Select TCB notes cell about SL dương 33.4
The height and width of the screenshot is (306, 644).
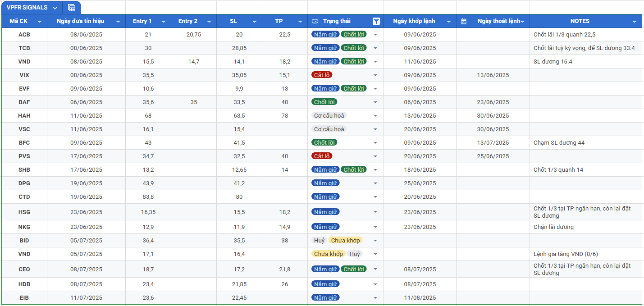coord(584,48)
